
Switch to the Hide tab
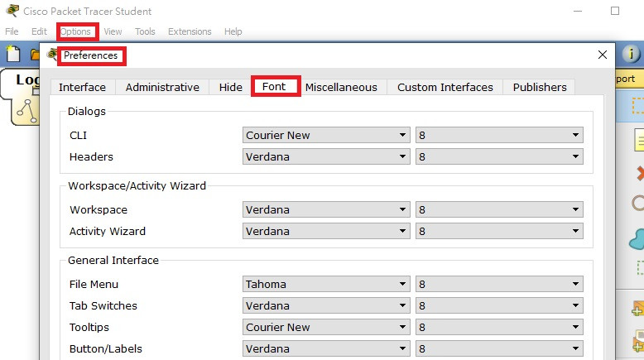[x=230, y=87]
